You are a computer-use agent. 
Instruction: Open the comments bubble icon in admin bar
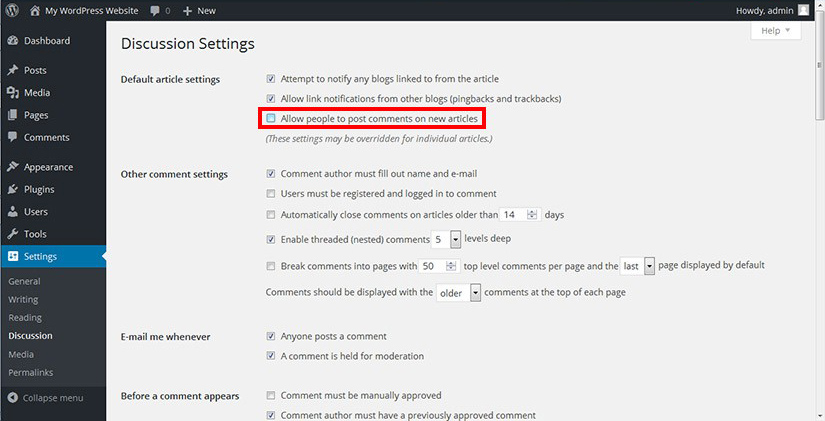(156, 10)
